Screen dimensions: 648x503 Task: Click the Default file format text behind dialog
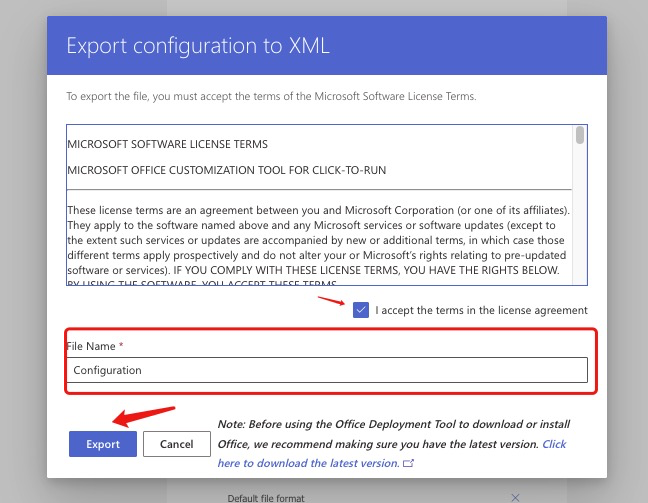pyautogui.click(x=266, y=498)
